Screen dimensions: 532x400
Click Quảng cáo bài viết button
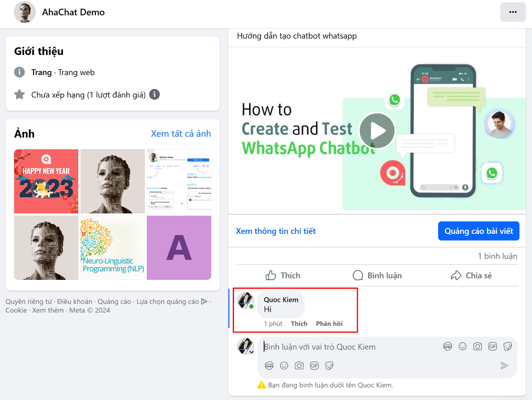click(478, 231)
